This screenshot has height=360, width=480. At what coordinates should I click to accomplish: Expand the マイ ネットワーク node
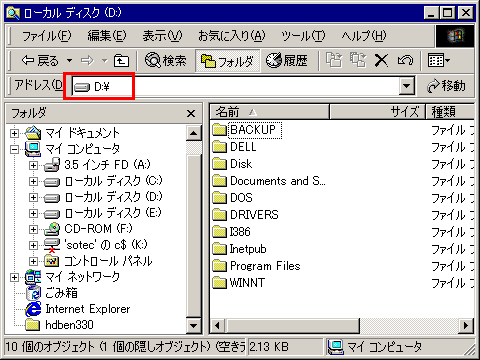(14, 277)
